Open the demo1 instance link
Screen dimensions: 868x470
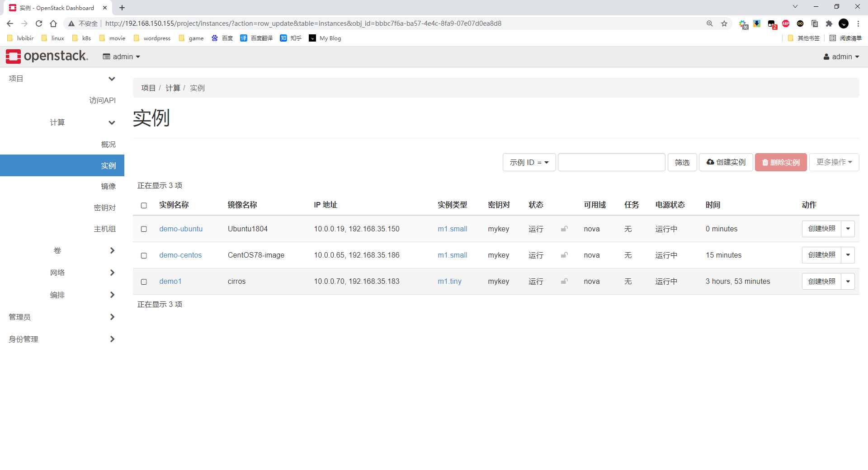(170, 281)
